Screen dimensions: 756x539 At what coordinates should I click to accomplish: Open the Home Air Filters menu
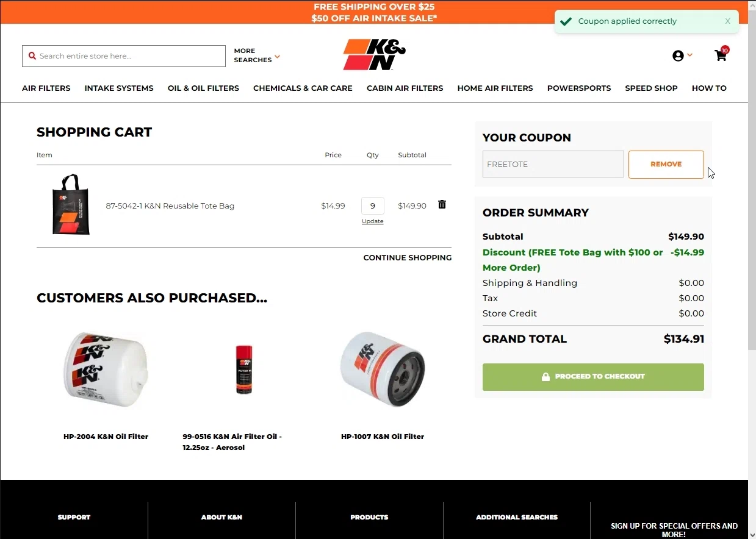(495, 88)
